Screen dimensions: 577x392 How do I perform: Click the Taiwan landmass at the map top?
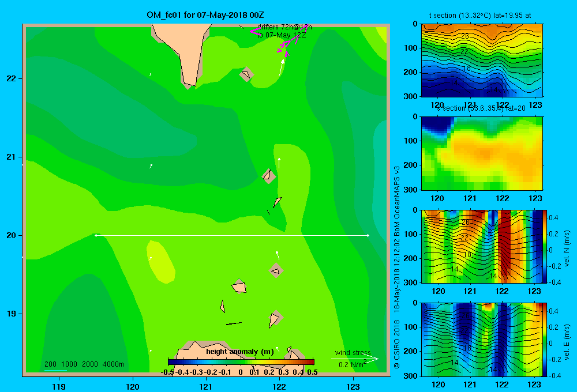(x=184, y=51)
